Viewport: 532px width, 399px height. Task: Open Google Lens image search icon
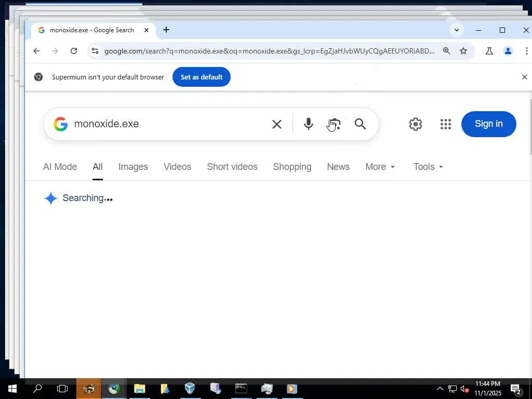(334, 124)
